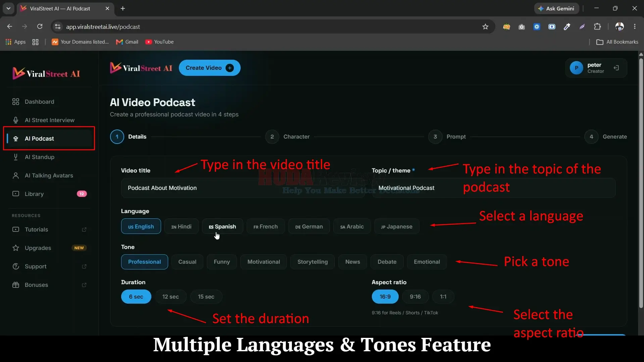Open Bonuses gift icon in Resources
The image size is (644, 362).
pos(15,285)
